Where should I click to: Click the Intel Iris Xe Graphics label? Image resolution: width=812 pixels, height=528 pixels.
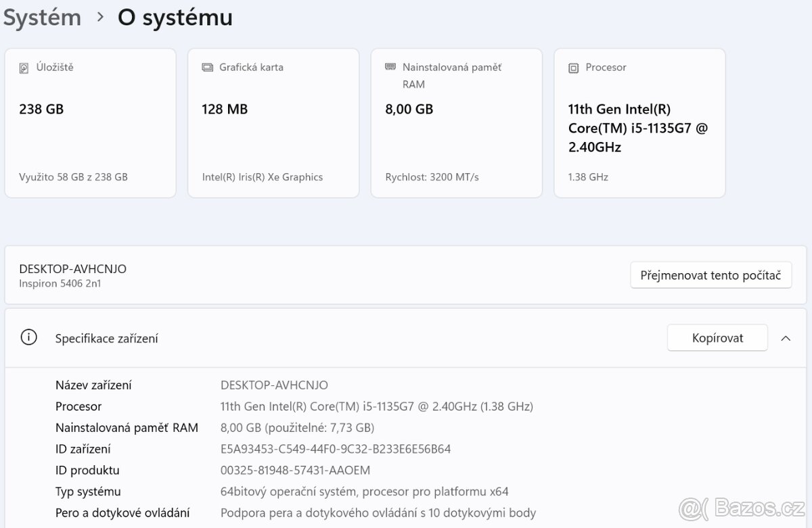click(263, 177)
